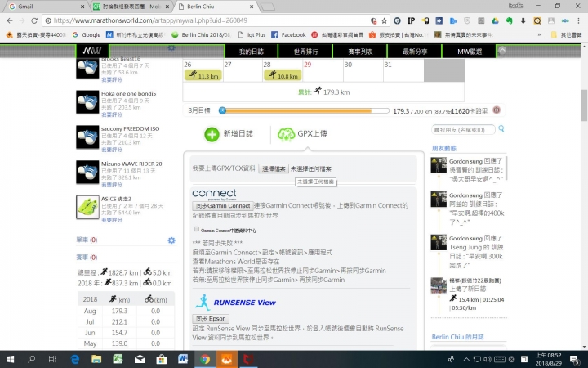Image resolution: width=588 pixels, height=368 pixels.
Task: Click the ASICS green shoe thumbnail
Action: pyautogui.click(x=87, y=207)
